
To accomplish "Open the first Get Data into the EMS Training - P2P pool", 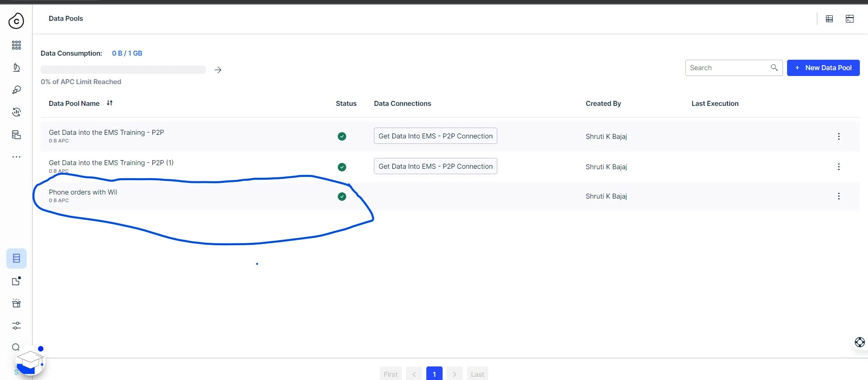I will [x=106, y=133].
